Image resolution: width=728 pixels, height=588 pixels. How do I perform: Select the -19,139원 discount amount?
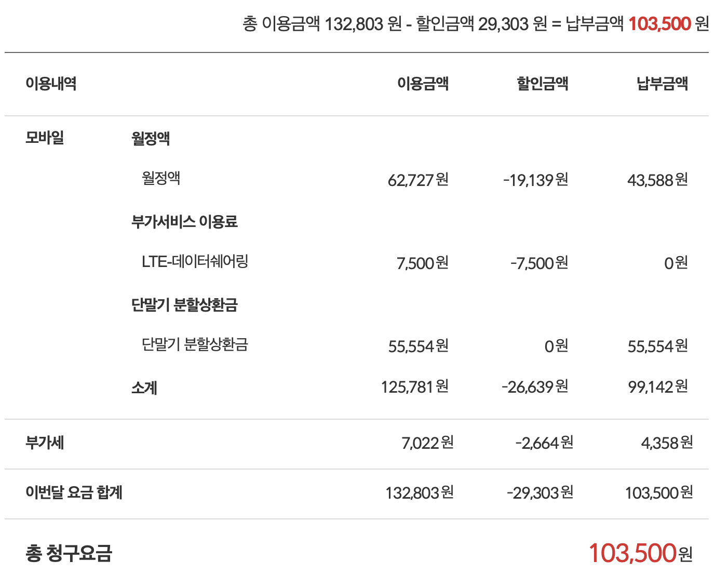click(535, 180)
